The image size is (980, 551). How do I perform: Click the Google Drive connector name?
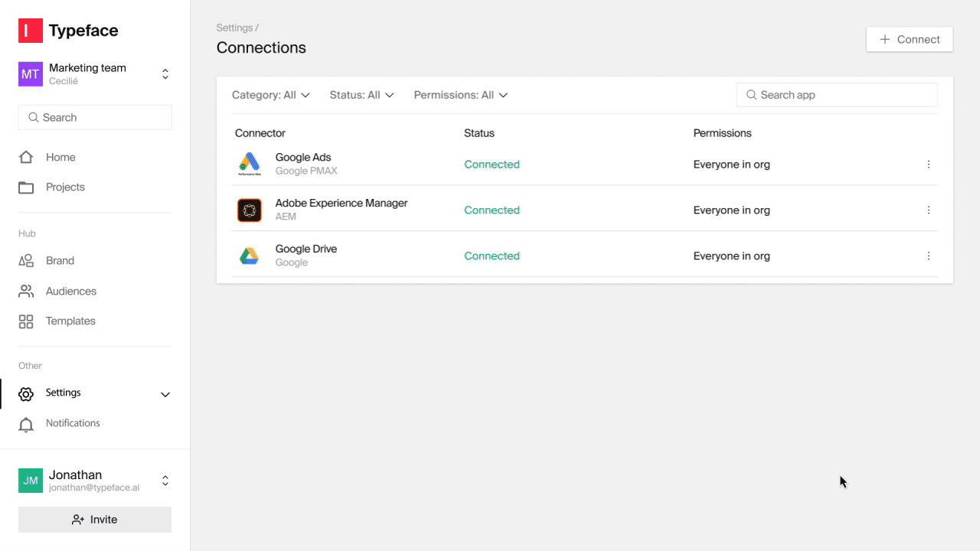click(306, 249)
